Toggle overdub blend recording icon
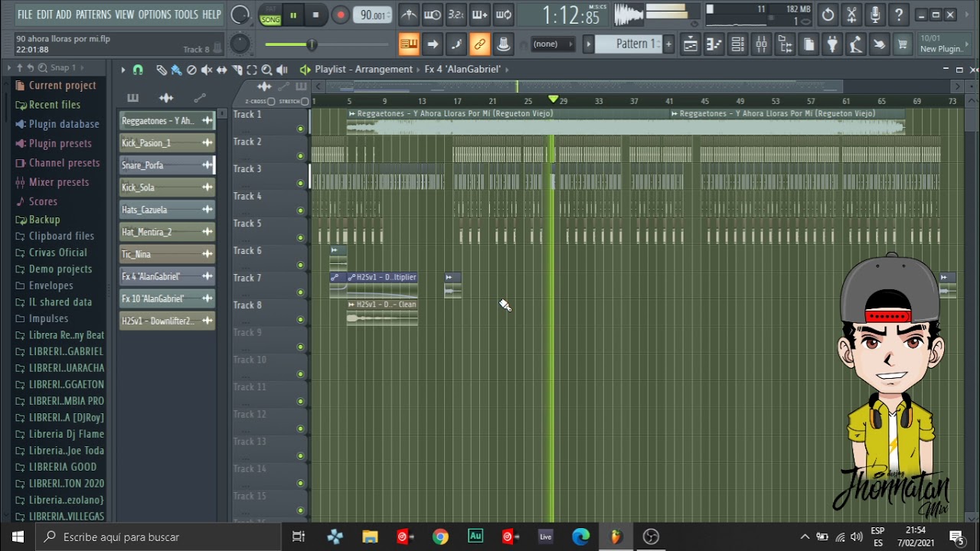The width and height of the screenshot is (980, 551). pyautogui.click(x=480, y=15)
